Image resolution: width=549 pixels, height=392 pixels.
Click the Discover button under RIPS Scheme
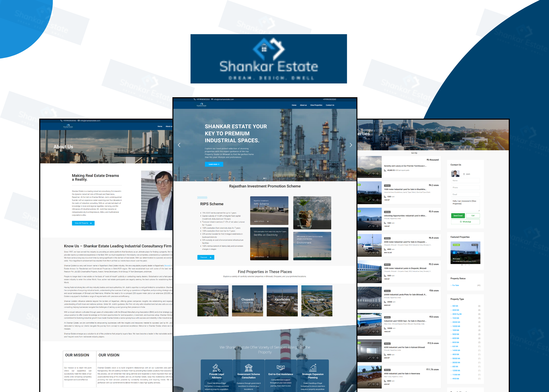pos(205,257)
